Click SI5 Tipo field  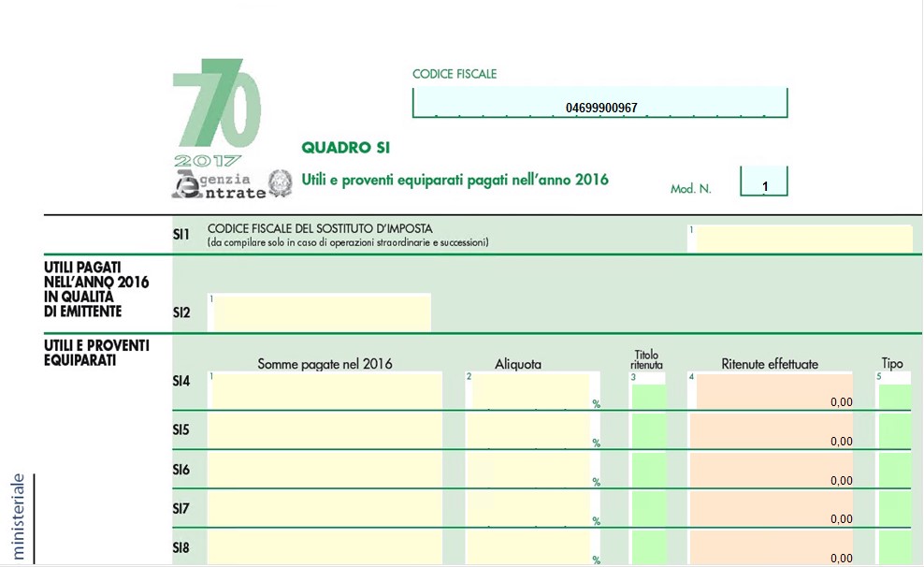(x=894, y=429)
